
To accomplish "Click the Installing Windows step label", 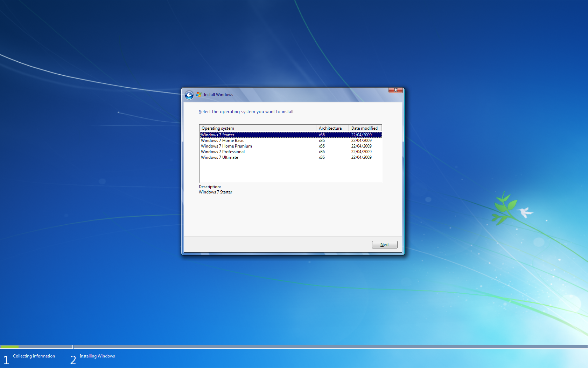I will point(97,356).
